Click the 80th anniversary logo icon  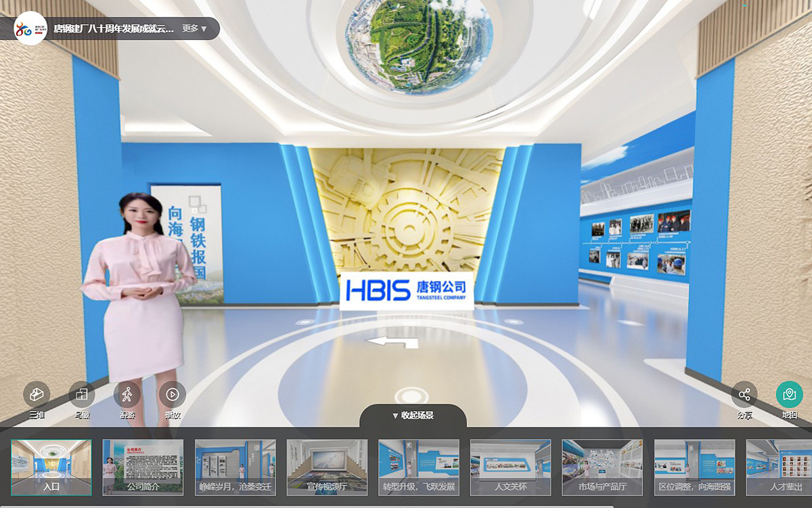tap(31, 28)
